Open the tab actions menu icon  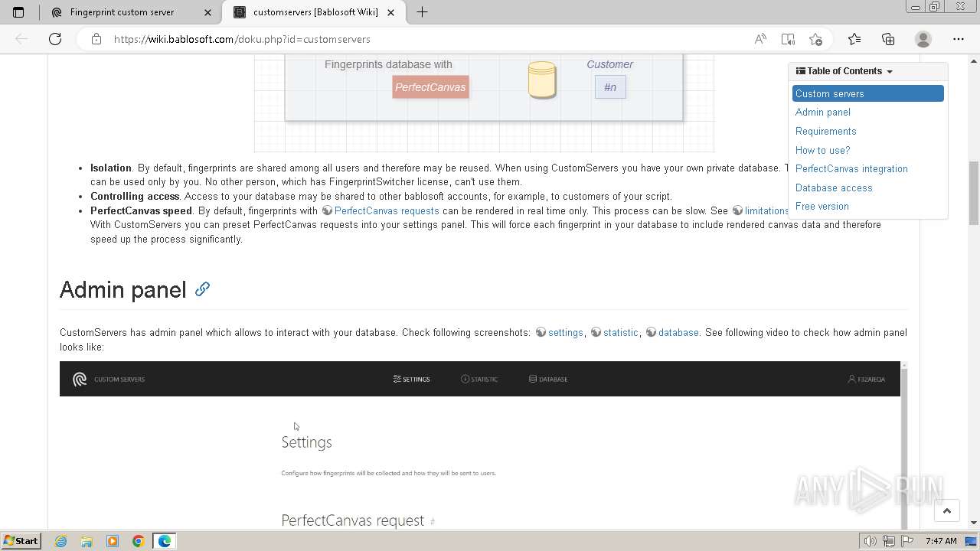18,12
